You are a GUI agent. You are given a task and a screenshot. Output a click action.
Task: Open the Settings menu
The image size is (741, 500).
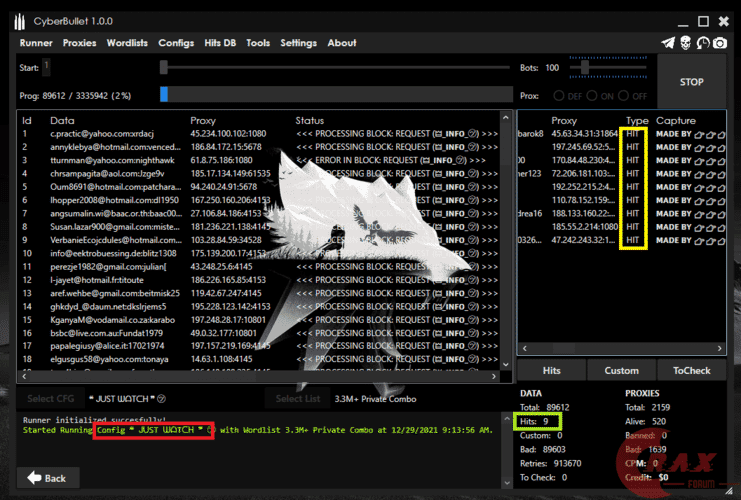[x=299, y=43]
